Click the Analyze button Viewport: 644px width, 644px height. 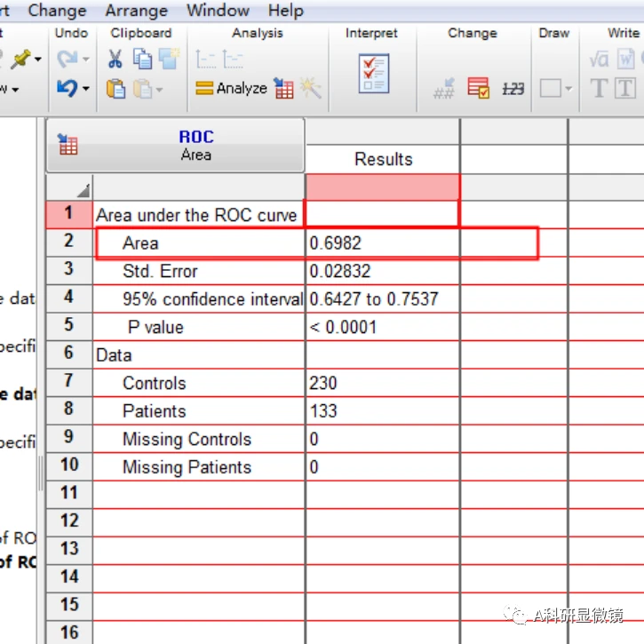click(x=231, y=88)
